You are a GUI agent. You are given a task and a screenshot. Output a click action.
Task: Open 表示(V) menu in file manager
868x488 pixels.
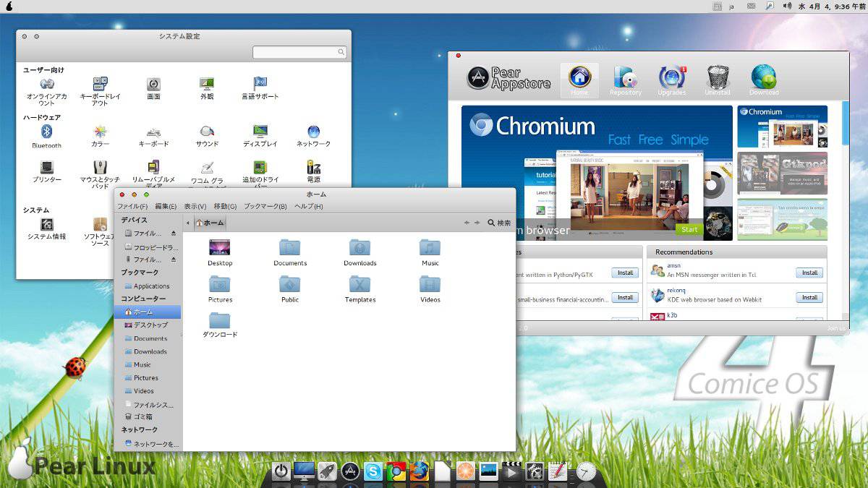coord(195,206)
